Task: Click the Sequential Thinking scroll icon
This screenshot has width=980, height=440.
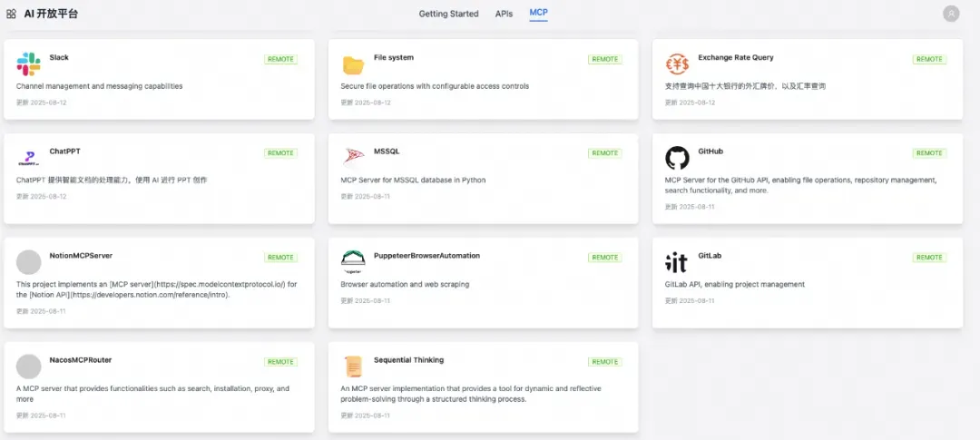Action: pos(353,367)
